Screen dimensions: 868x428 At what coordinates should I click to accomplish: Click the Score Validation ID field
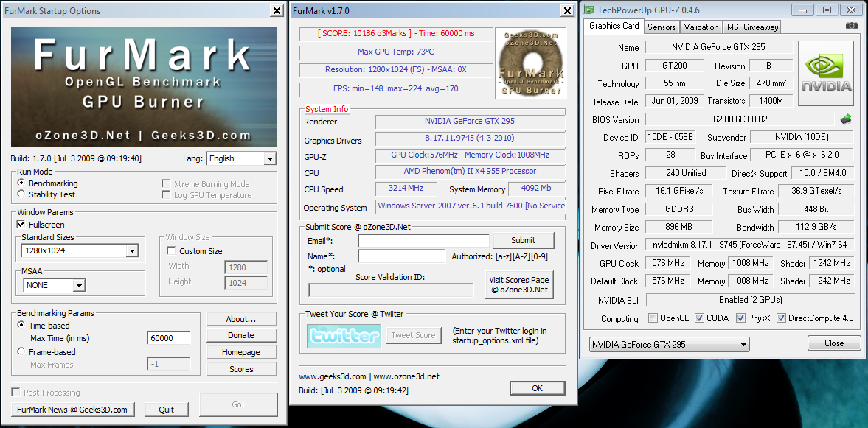(x=391, y=290)
